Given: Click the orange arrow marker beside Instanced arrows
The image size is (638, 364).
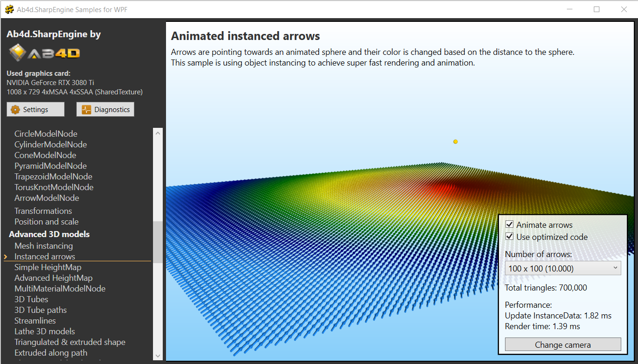Looking at the screenshot, I should coord(6,257).
